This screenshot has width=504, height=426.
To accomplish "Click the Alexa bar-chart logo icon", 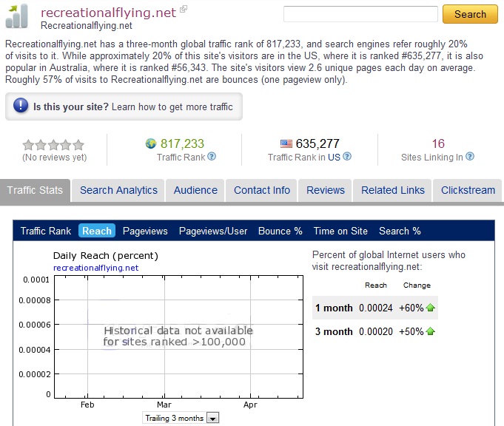I will click(x=17, y=16).
